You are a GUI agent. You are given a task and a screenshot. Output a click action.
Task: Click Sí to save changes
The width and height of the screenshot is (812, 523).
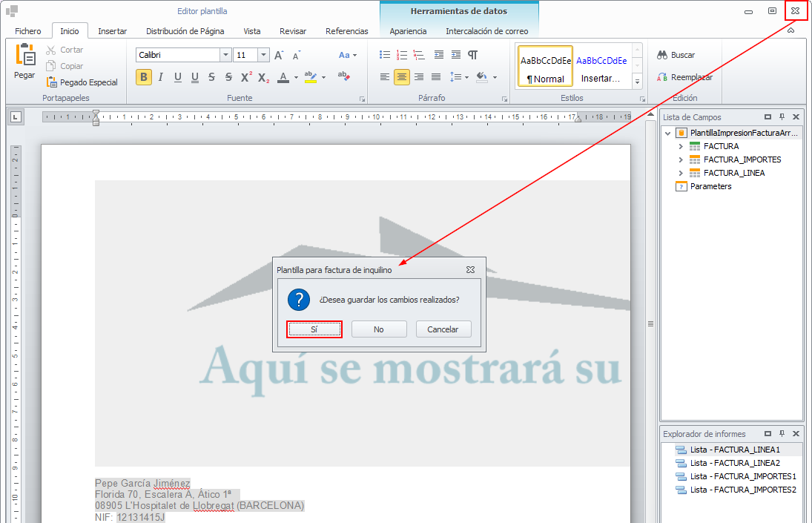314,329
